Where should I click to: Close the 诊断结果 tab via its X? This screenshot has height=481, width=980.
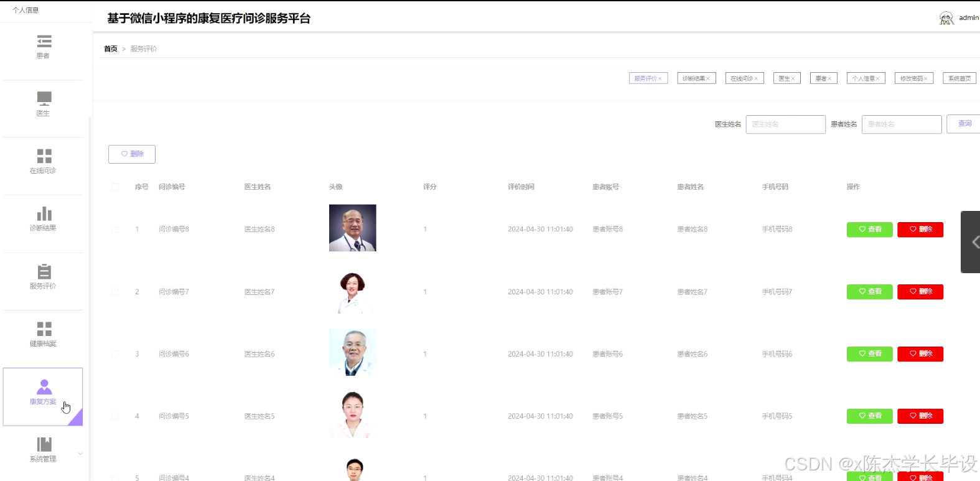click(x=708, y=79)
